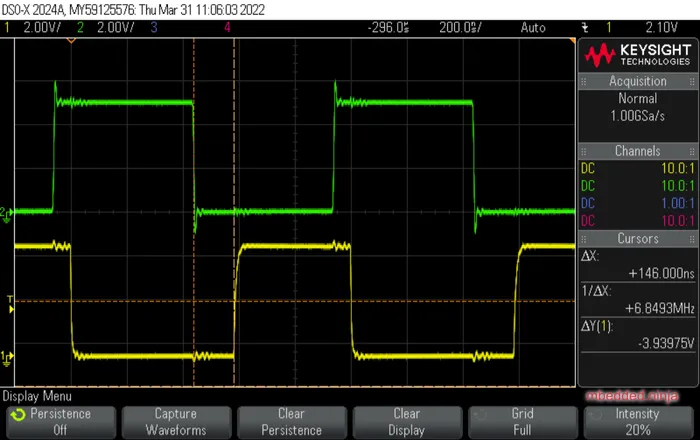Adjust the Intensity 20% control
700x440 pixels.
pos(637,420)
